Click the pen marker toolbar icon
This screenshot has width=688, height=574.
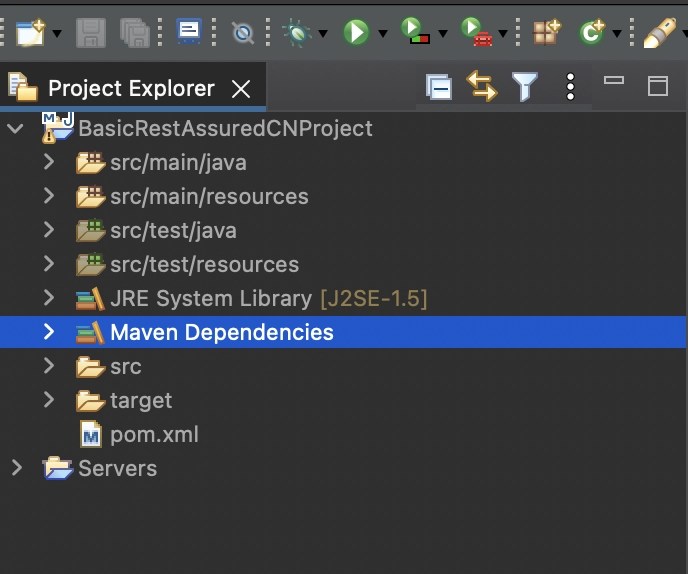(660, 32)
